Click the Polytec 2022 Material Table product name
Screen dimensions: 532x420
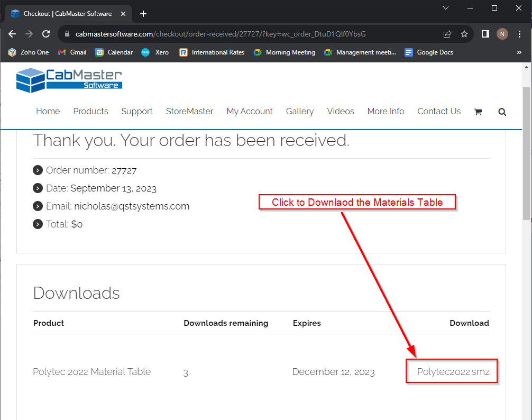click(x=91, y=372)
